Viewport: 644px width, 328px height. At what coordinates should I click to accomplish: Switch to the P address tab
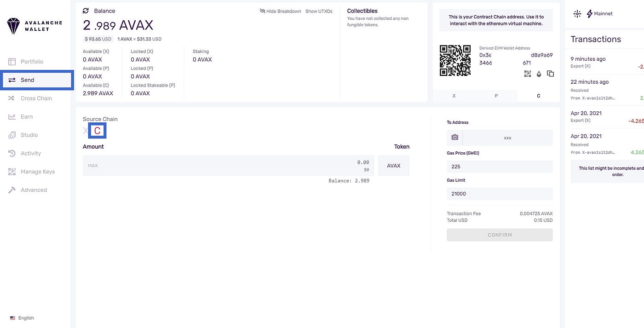pos(496,96)
